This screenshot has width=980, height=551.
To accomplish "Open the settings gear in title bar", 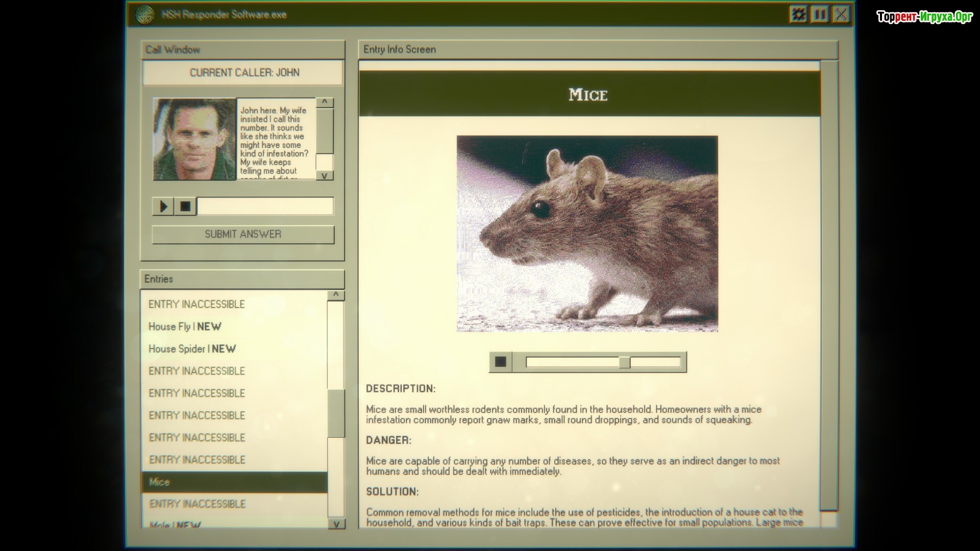I will tap(798, 14).
